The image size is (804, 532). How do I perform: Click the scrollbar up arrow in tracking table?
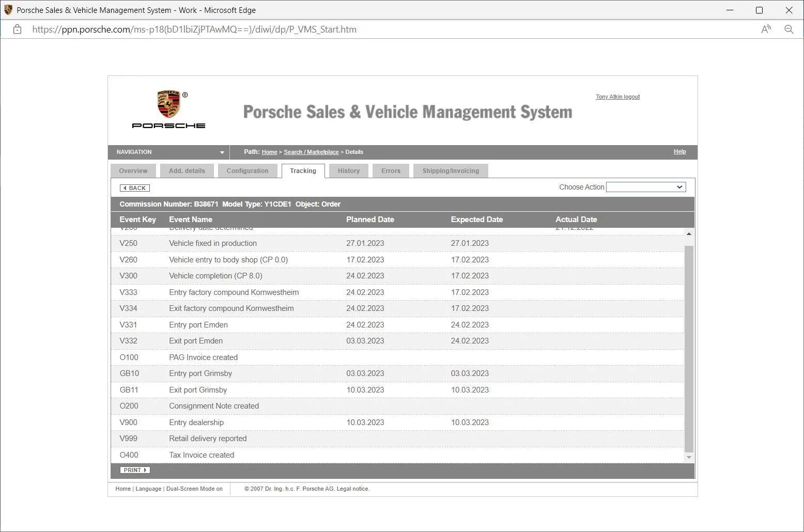pos(689,234)
